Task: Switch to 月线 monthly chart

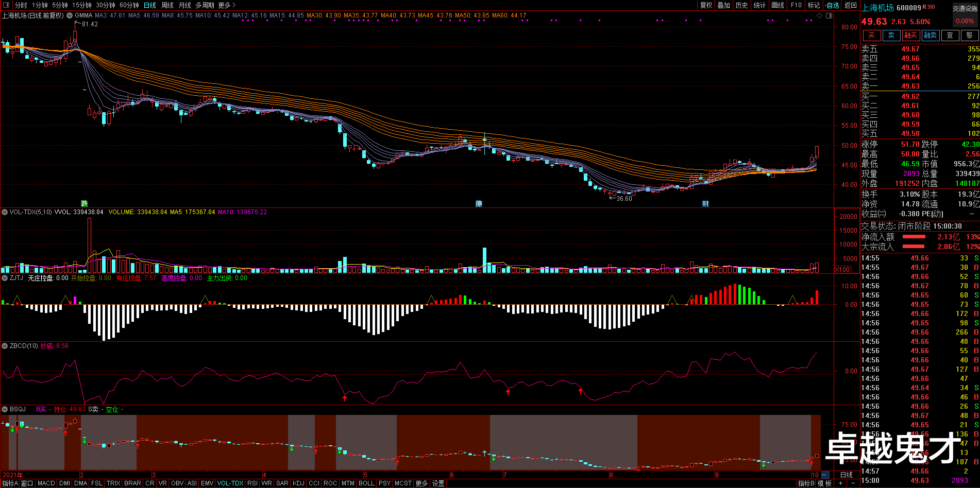Action: click(x=184, y=5)
